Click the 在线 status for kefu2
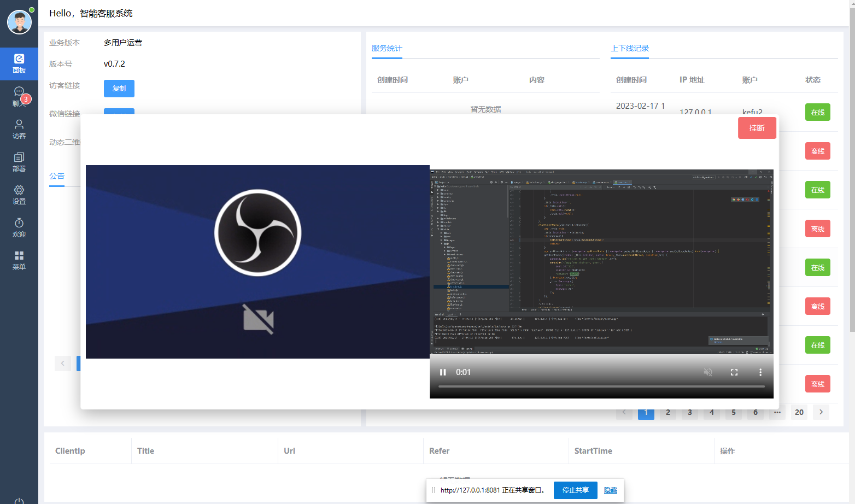 818,112
